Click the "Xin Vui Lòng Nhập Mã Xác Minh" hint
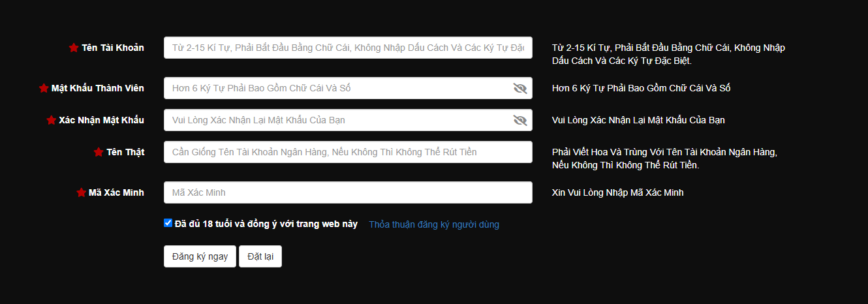The height and width of the screenshot is (304, 868). (617, 192)
